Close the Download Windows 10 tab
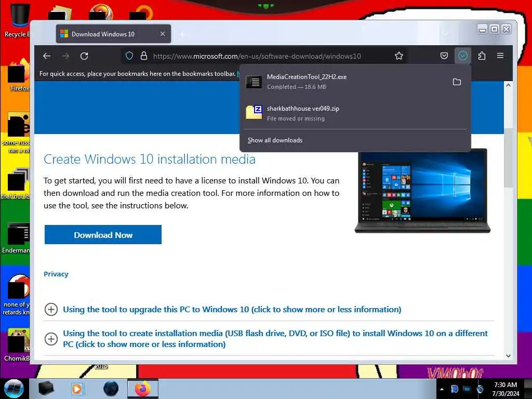This screenshot has width=532, height=399. click(x=163, y=34)
